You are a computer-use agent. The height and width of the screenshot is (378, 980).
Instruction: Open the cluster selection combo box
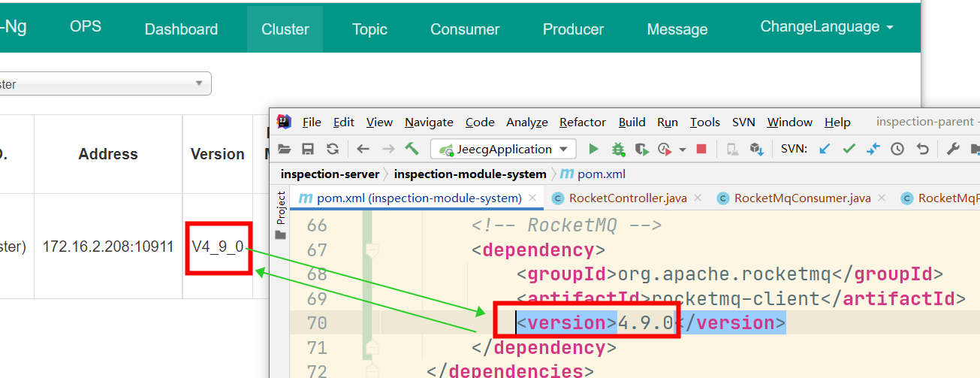tap(105, 83)
